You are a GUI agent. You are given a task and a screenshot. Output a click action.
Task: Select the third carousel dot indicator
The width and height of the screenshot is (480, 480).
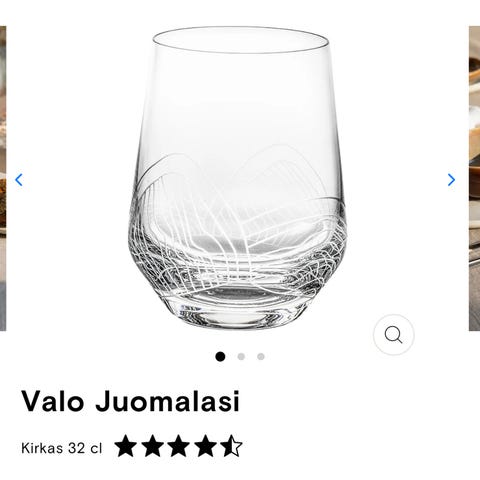click(261, 357)
